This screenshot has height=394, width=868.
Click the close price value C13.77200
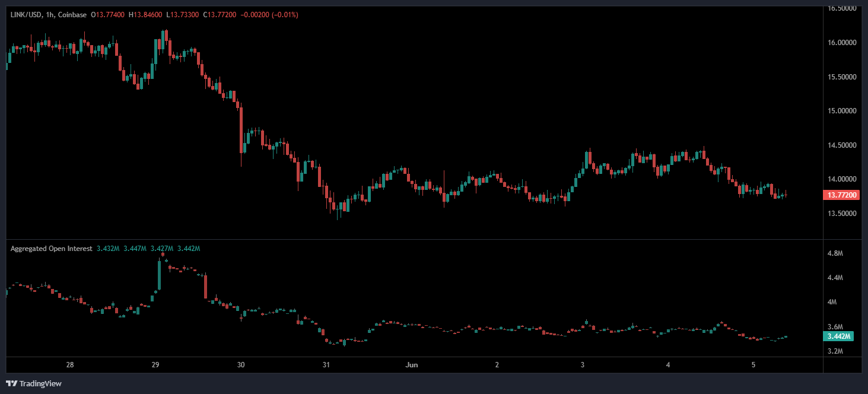(x=220, y=14)
